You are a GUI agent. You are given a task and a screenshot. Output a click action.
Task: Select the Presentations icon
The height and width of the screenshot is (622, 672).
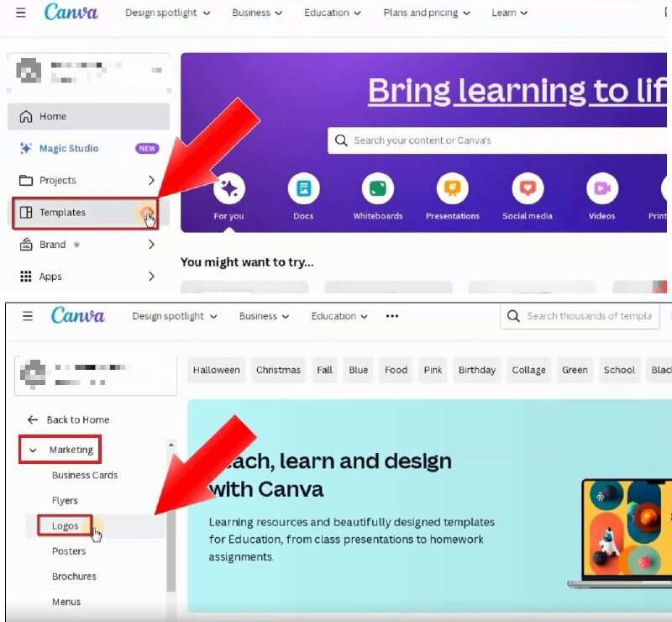coord(452,189)
